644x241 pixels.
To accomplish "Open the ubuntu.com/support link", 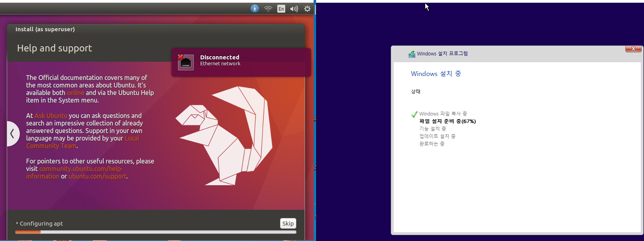I will coord(97,176).
